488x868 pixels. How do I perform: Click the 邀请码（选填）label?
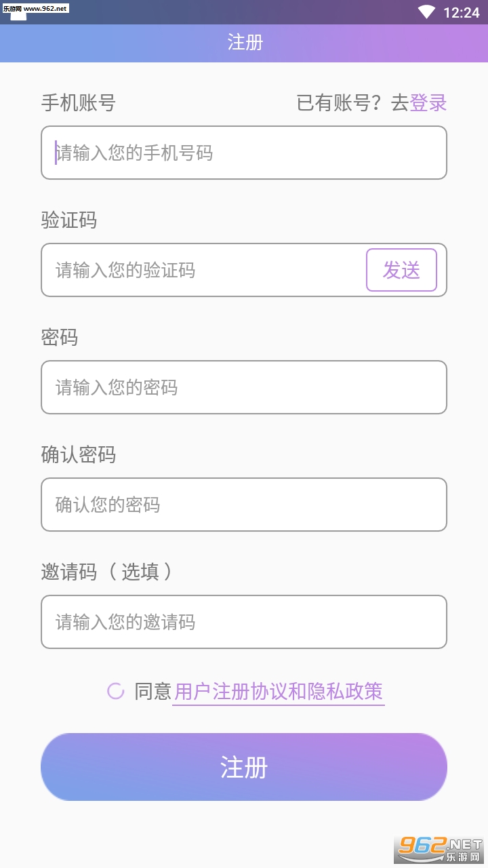[x=106, y=572]
